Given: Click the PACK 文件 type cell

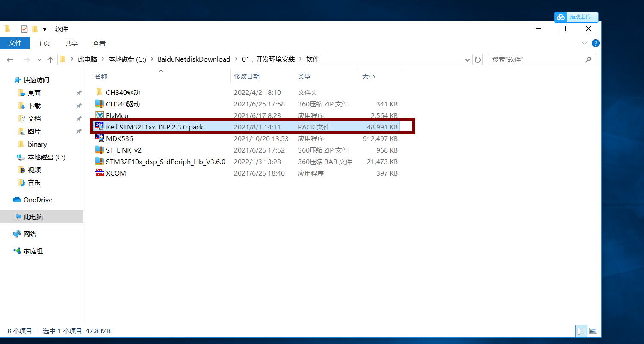Looking at the screenshot, I should point(314,127).
